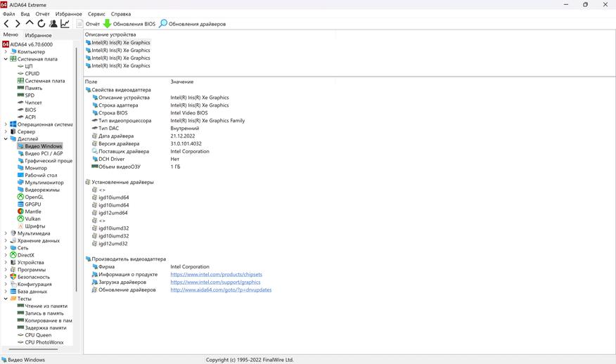Open the intel.com/support/graphics link
This screenshot has width=616, height=364.
coord(215,282)
